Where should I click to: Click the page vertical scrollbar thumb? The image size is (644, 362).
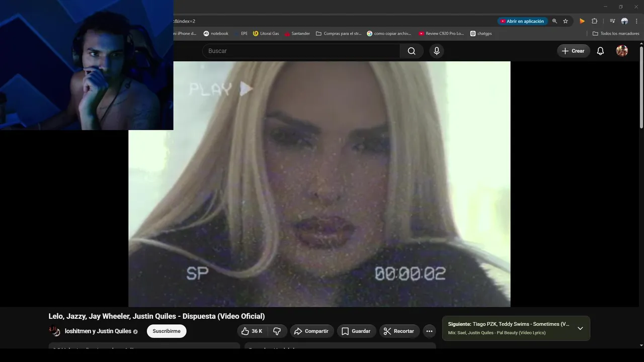(641, 86)
